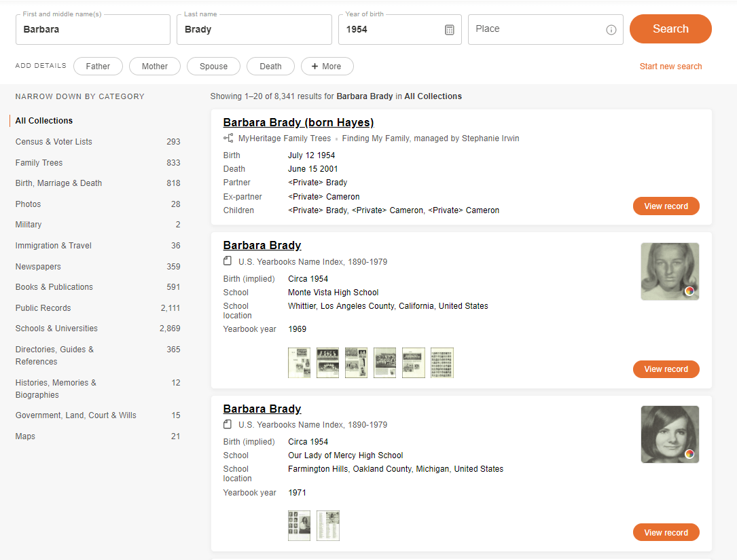Image resolution: width=737 pixels, height=560 pixels.
Task: Open first yearbook page thumbnail for 1969
Action: pos(299,362)
